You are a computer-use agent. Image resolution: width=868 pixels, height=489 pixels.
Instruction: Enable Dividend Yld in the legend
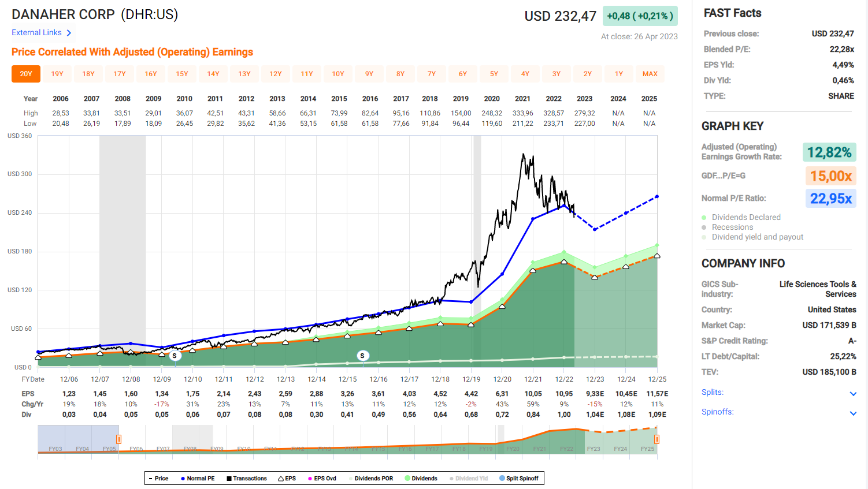pyautogui.click(x=468, y=479)
